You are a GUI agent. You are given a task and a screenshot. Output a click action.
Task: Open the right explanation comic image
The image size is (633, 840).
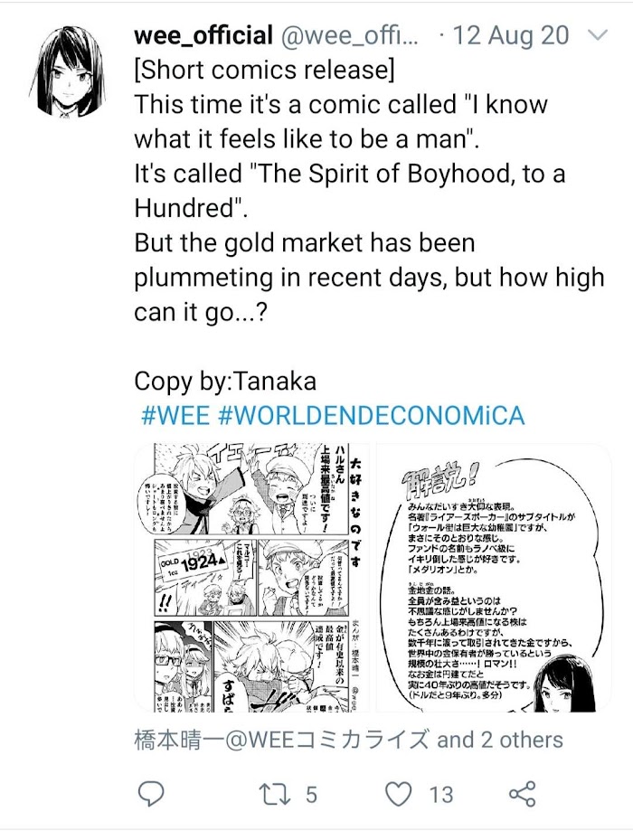tap(494, 578)
